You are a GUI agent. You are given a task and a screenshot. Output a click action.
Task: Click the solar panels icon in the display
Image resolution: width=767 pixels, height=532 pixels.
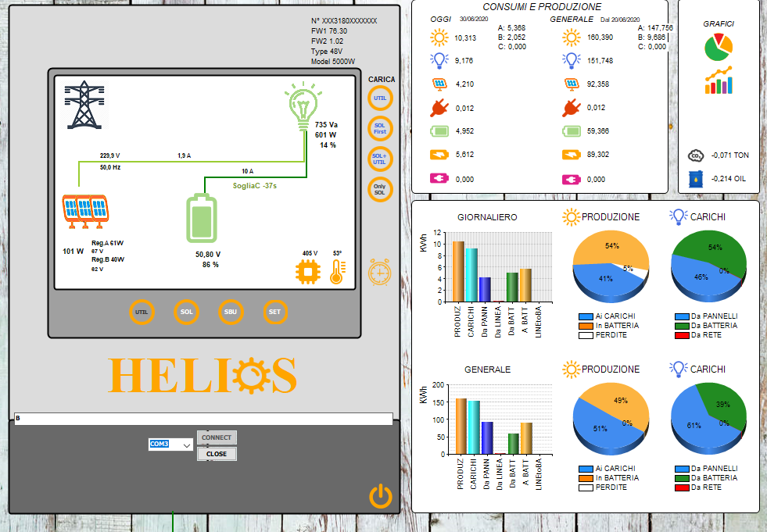pyautogui.click(x=85, y=211)
